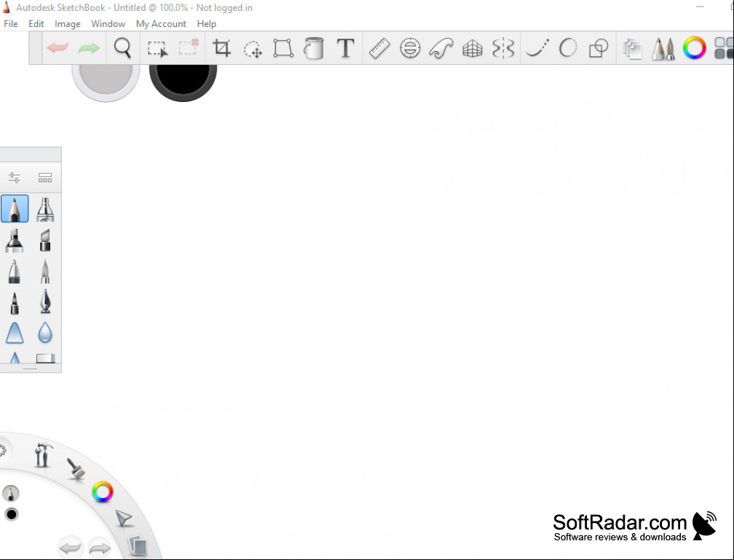Toggle Steady Stroke mode
Viewport: 734px width, 560px height.
(537, 48)
